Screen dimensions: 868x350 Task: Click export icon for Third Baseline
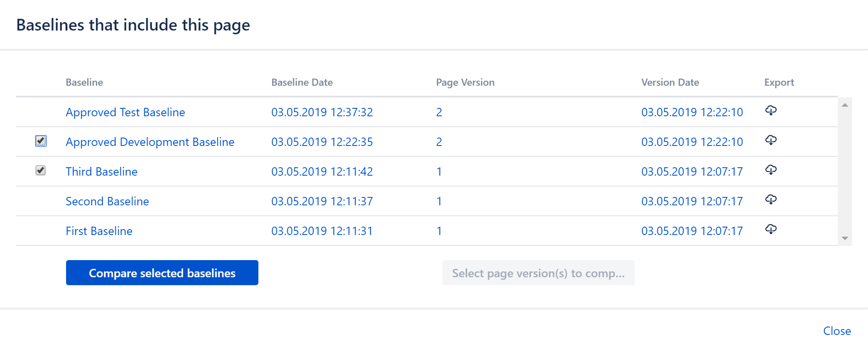tap(771, 170)
